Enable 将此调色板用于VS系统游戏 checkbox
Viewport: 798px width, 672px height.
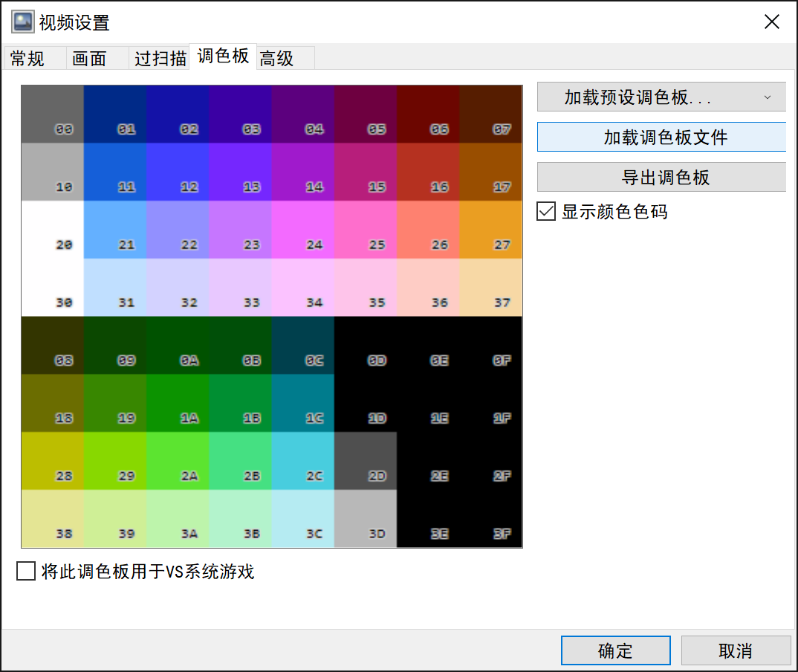pos(26,571)
